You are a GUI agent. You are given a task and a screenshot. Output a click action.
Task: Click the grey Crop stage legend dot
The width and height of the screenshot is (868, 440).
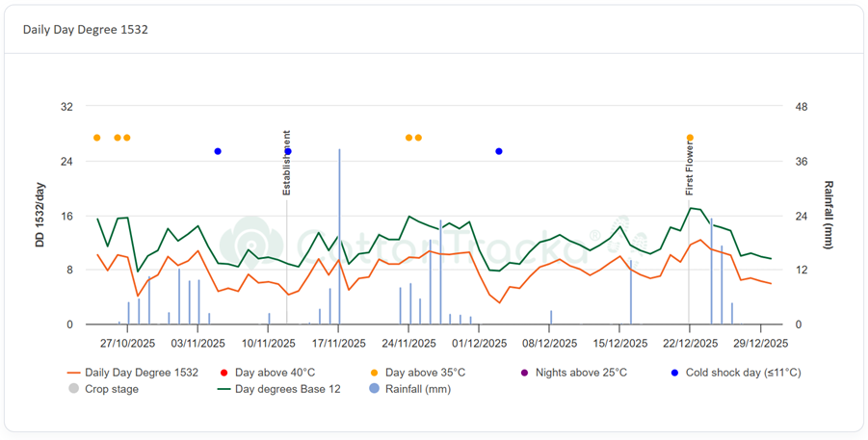click(x=73, y=389)
